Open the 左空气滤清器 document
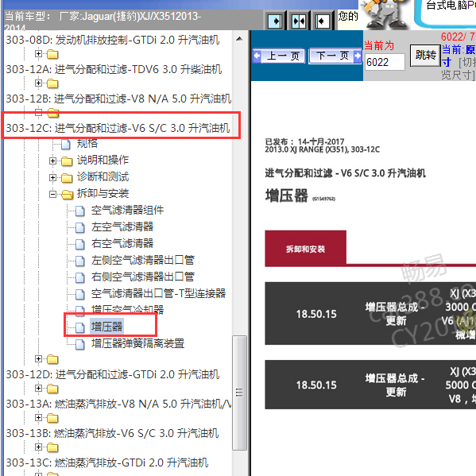Image resolution: width=476 pixels, height=476 pixels. click(x=122, y=226)
